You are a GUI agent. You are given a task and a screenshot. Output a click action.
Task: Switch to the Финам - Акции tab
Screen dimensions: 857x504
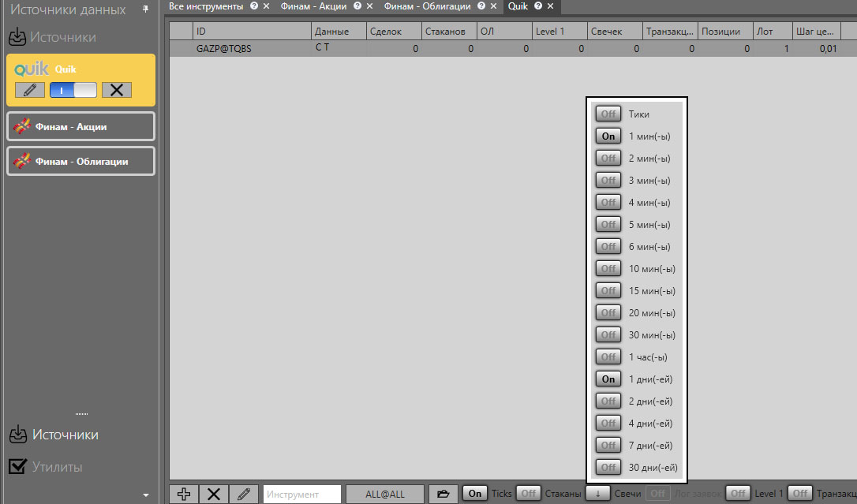coord(313,6)
